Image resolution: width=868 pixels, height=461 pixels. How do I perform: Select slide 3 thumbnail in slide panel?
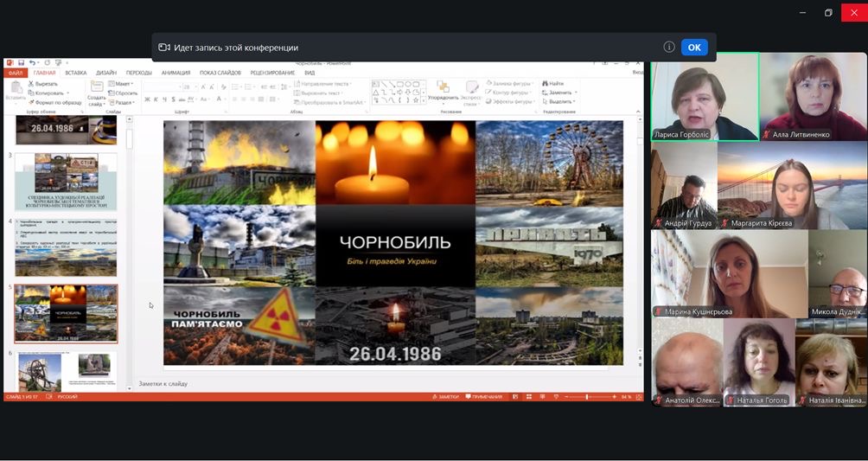66,181
